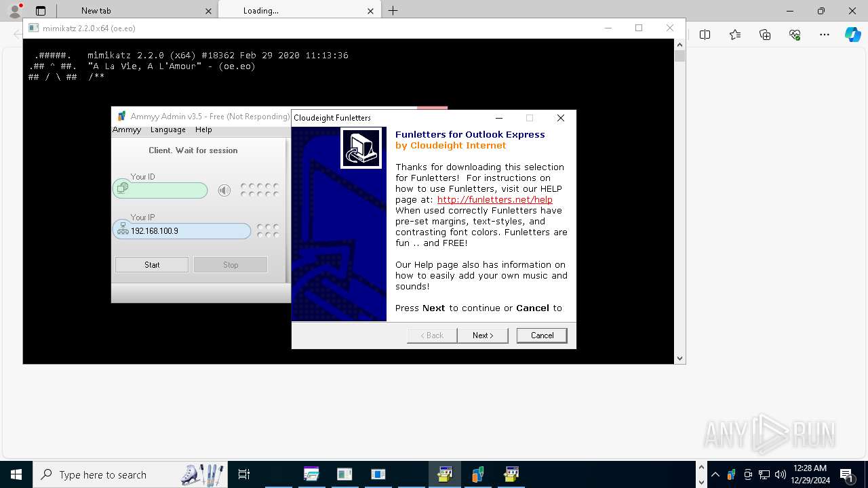This screenshot has height=488, width=868.
Task: Click Cancel in Cloudeight Funletters wizard
Action: point(542,335)
